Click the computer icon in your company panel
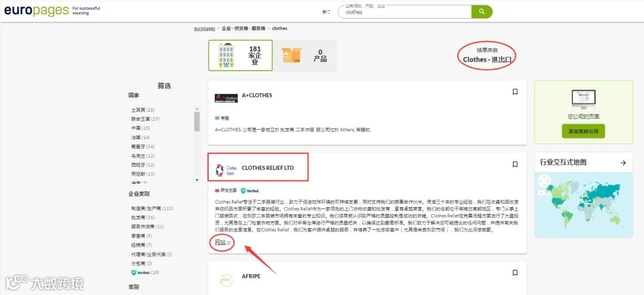The height and width of the screenshot is (295, 644). click(583, 100)
